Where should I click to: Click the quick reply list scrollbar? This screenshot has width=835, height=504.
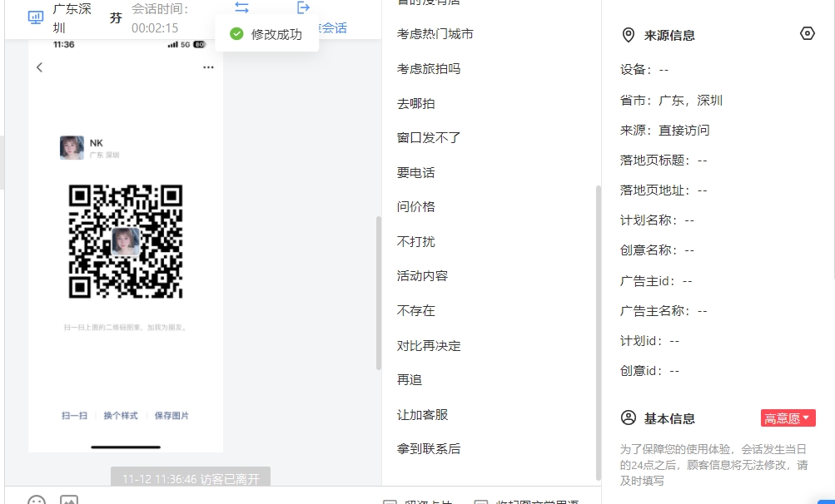pos(599,333)
